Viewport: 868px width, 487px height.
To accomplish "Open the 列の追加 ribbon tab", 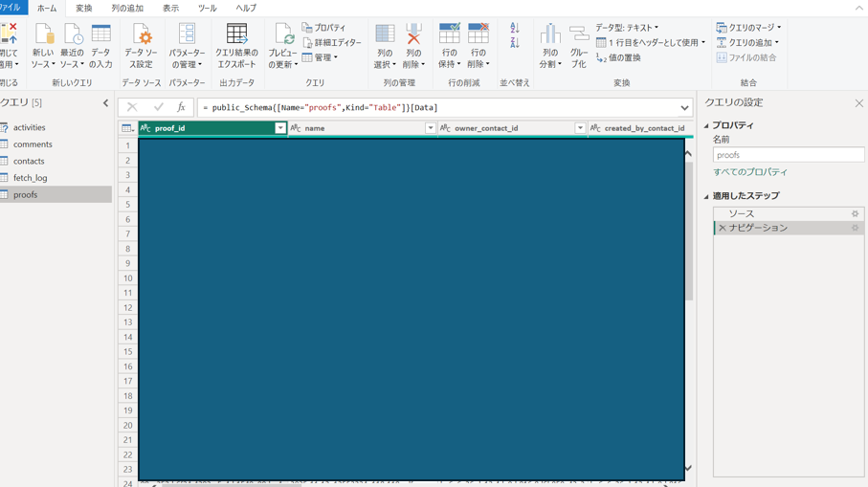I will tap(127, 8).
